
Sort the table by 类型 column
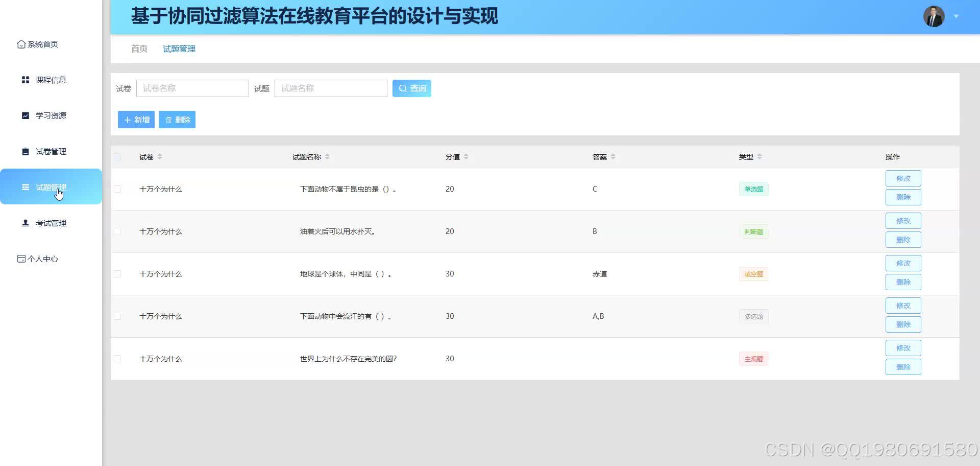coord(761,157)
